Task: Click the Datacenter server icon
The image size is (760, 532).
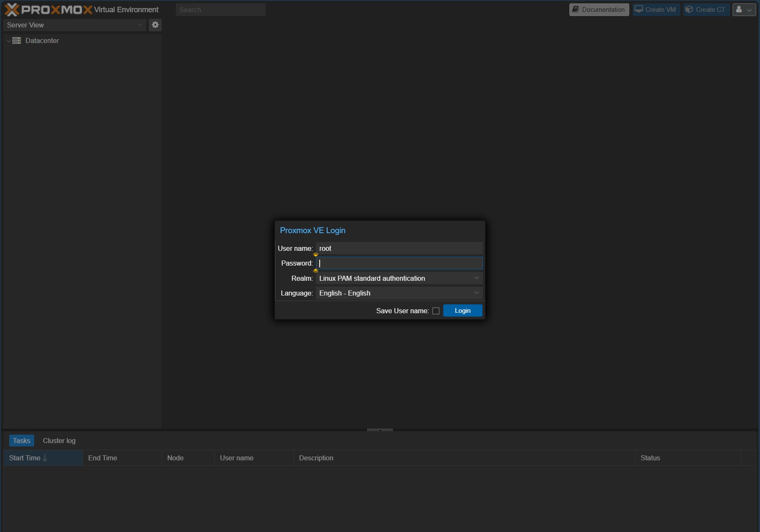Action: coord(17,40)
